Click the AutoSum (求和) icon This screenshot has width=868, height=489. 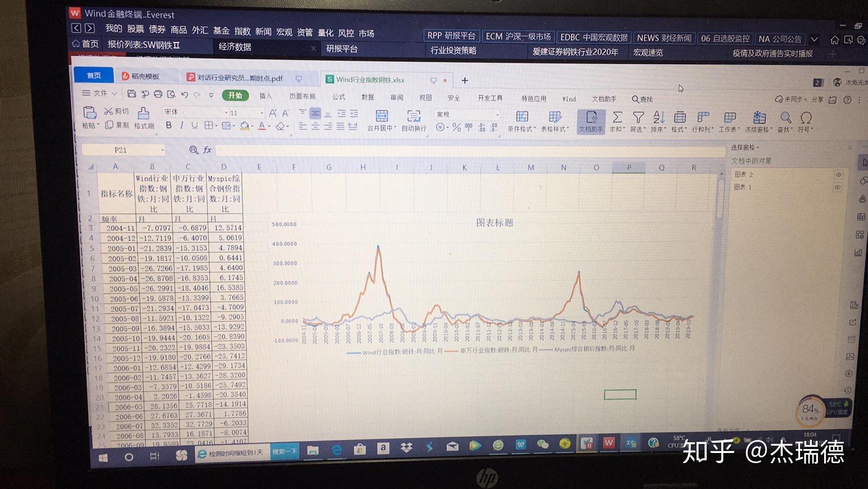[617, 117]
